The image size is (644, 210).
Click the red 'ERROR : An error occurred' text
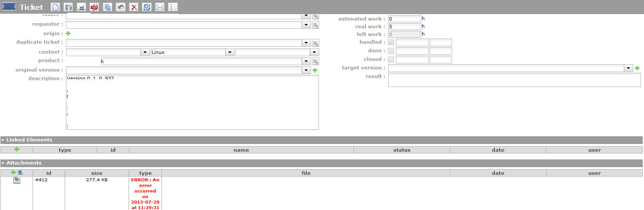pyautogui.click(x=145, y=194)
